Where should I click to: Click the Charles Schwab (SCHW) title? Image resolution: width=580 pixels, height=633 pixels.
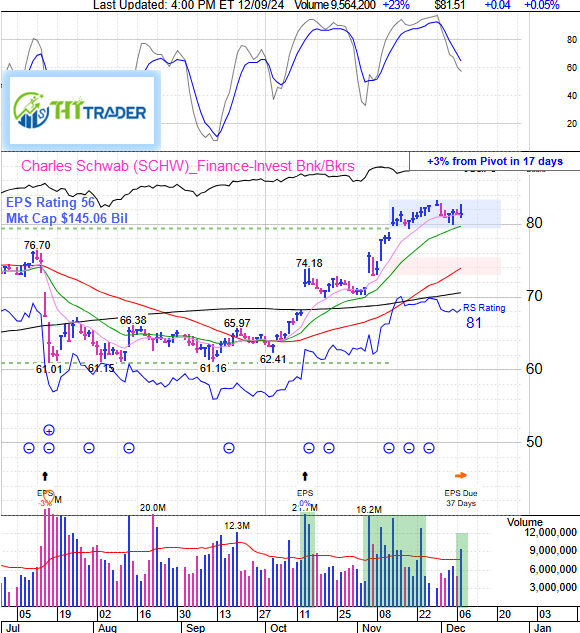(x=188, y=166)
